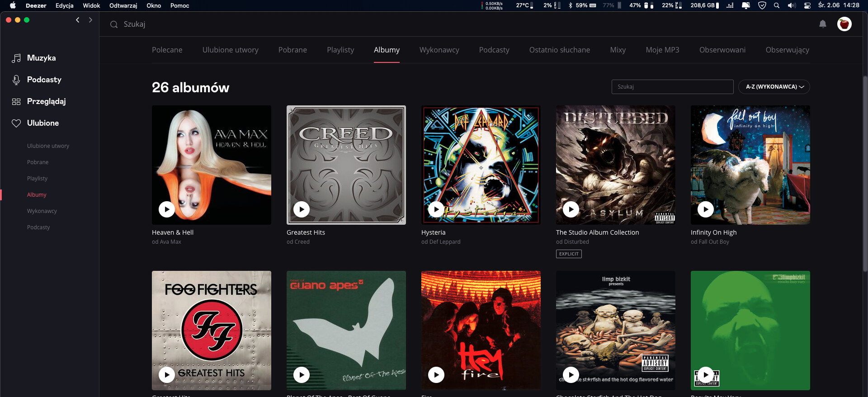Open album title Heaven & Hell

(x=173, y=232)
